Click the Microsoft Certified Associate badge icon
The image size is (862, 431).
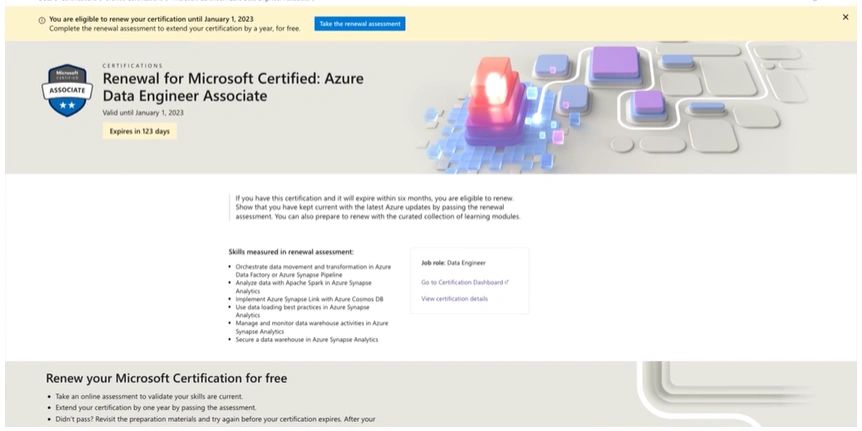click(68, 91)
